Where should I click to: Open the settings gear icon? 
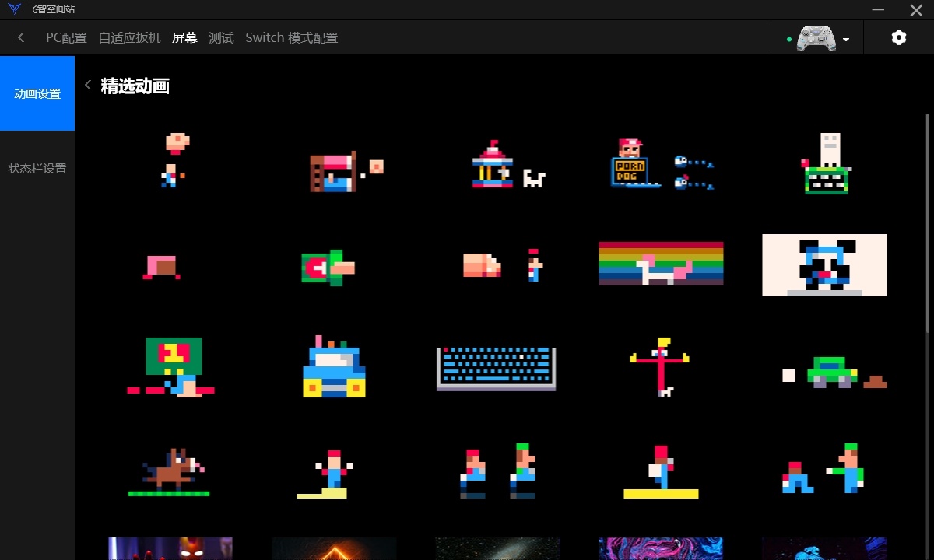click(899, 37)
